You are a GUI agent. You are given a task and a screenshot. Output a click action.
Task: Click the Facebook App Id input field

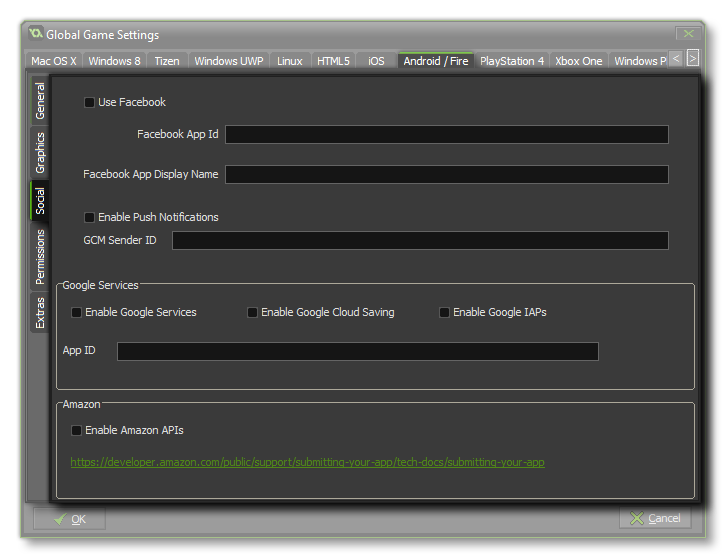(446, 134)
